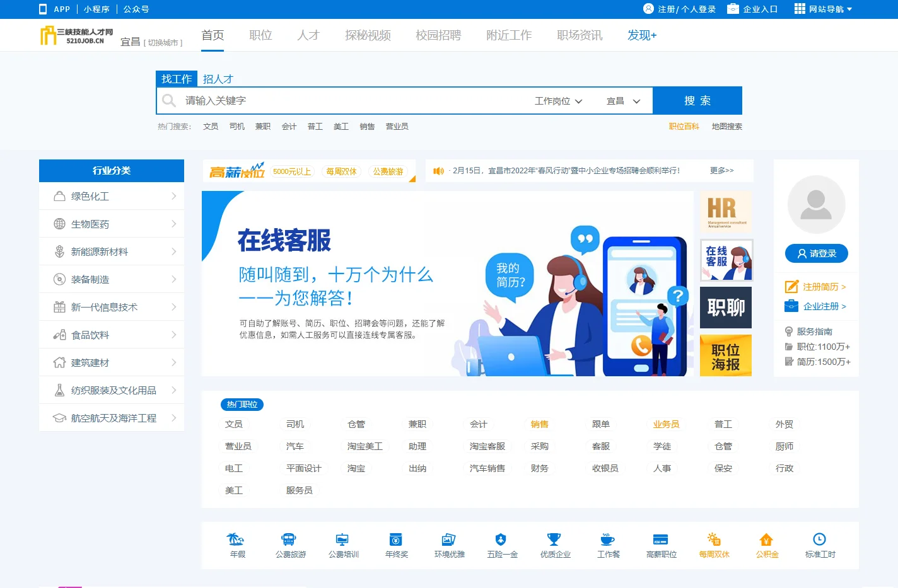Open the 附近工作 nav item

pyautogui.click(x=509, y=35)
